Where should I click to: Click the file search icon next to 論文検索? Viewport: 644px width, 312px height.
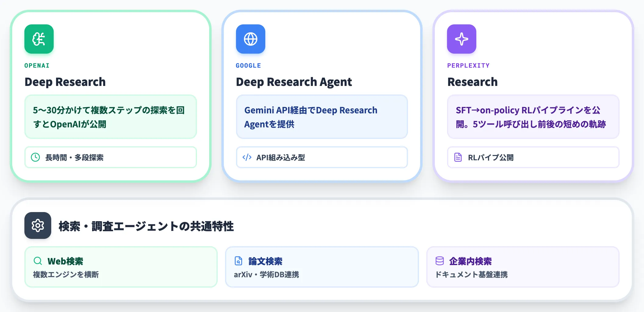pos(238,261)
